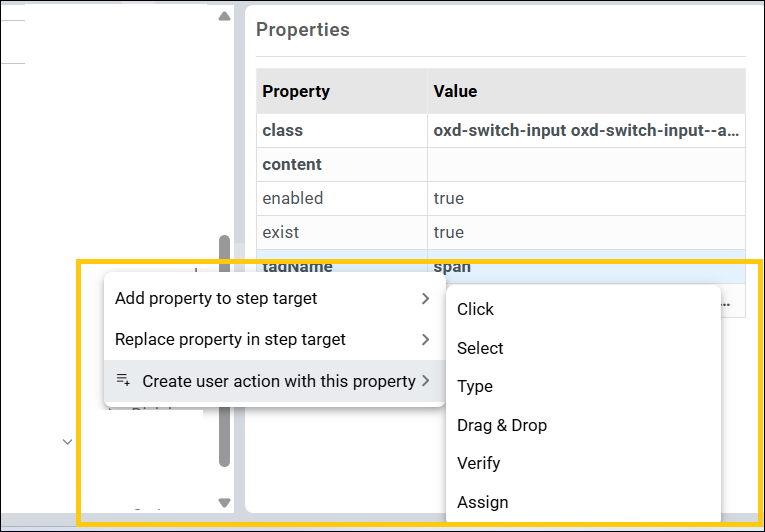Click the down chevron in the left panel

click(x=67, y=441)
